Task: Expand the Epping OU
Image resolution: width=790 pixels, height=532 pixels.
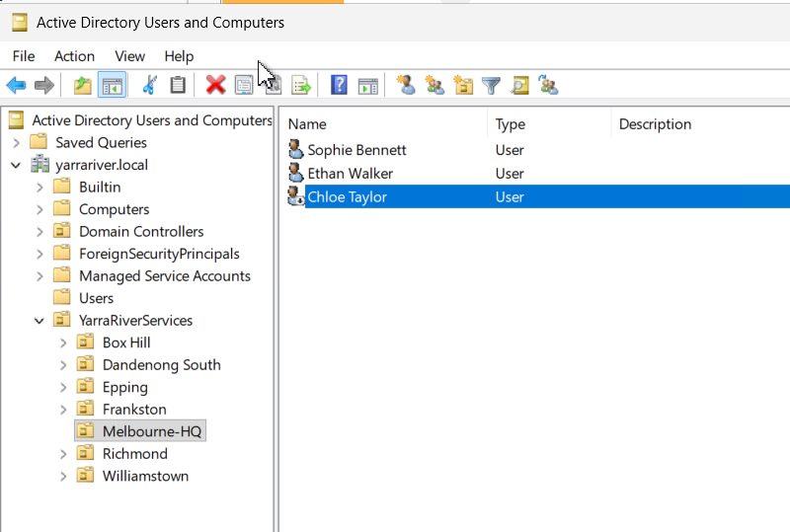Action: coord(63,388)
